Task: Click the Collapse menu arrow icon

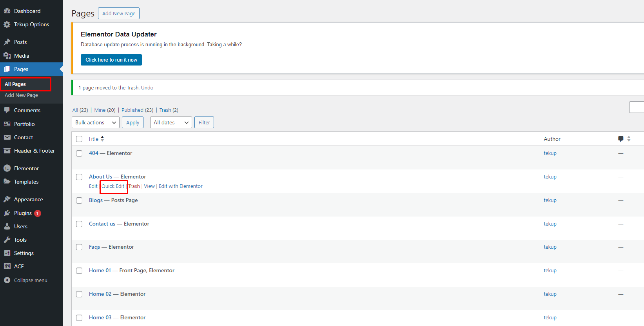Action: tap(7, 280)
